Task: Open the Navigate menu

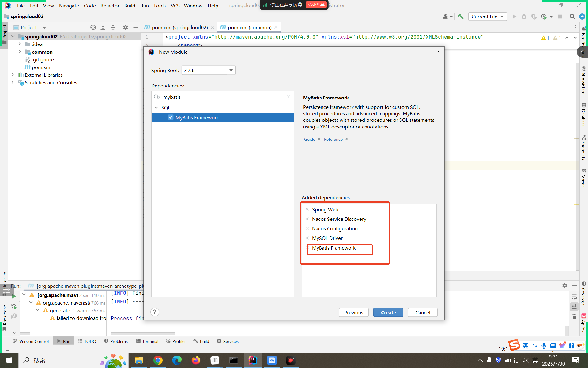Action: point(69,6)
